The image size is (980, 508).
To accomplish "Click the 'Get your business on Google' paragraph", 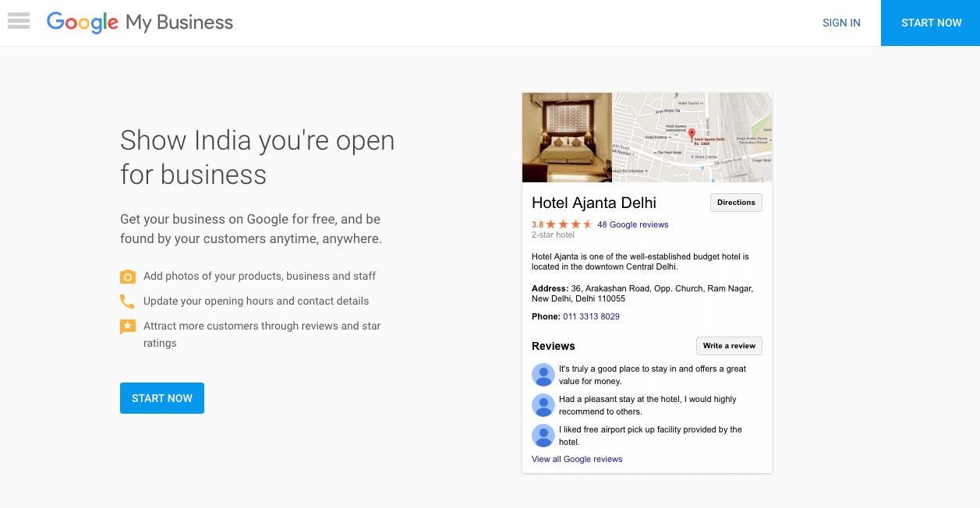I will pyautogui.click(x=251, y=229).
